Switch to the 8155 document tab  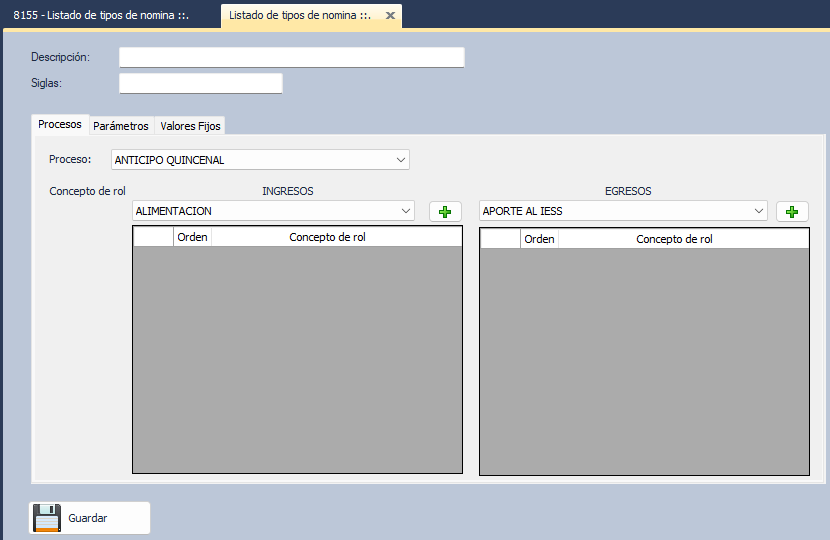101,16
